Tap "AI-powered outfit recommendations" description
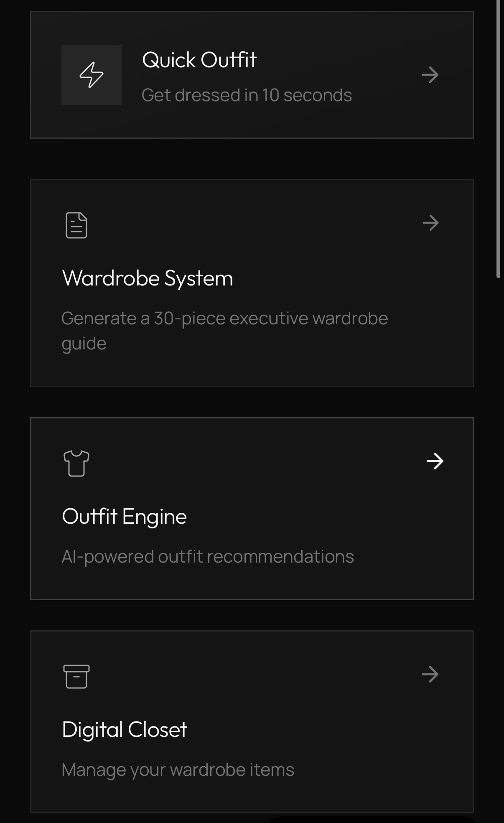504x823 pixels. click(208, 557)
